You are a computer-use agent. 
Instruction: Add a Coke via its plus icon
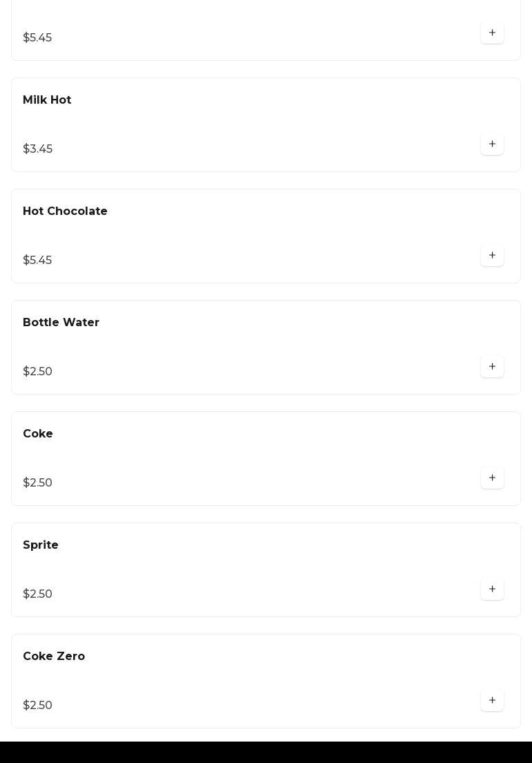click(492, 478)
